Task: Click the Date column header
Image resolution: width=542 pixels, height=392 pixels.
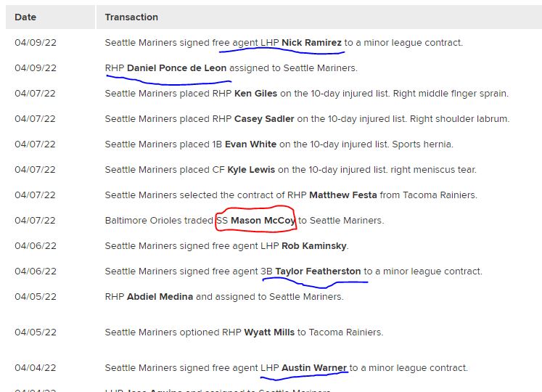Action: [25, 17]
